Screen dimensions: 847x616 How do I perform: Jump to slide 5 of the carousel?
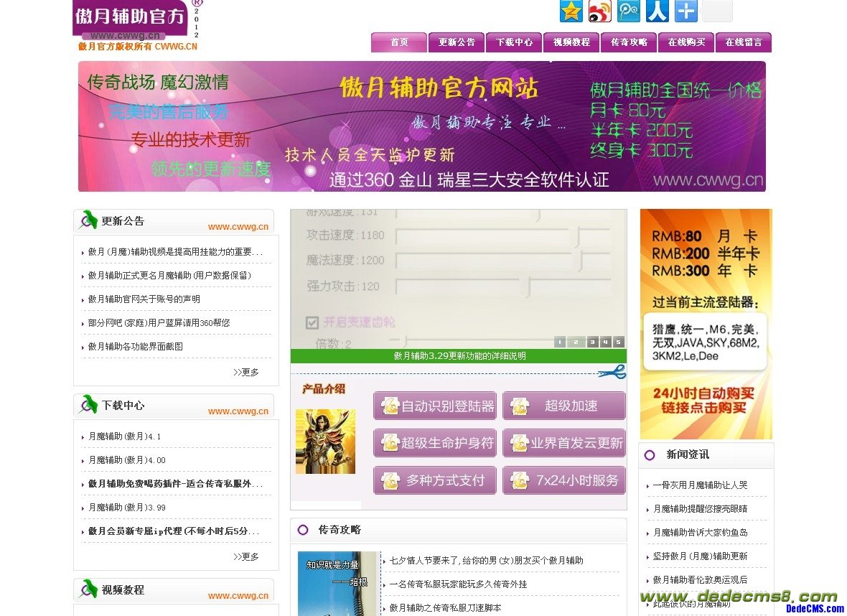(618, 342)
